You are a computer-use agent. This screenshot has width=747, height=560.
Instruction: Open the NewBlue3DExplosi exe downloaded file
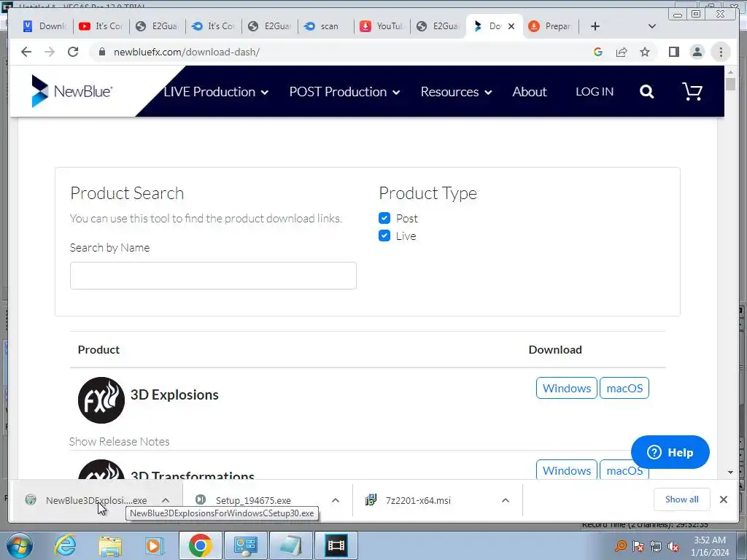96,500
